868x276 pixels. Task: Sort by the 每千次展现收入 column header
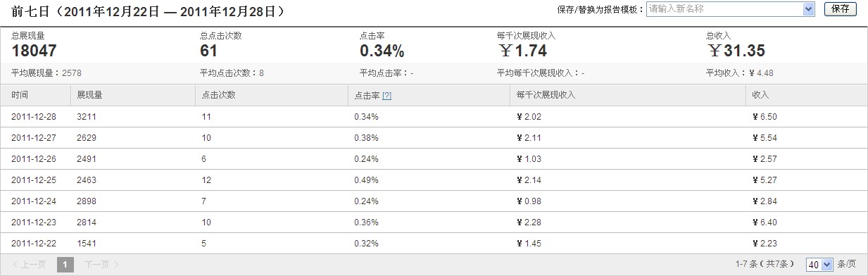(x=546, y=95)
